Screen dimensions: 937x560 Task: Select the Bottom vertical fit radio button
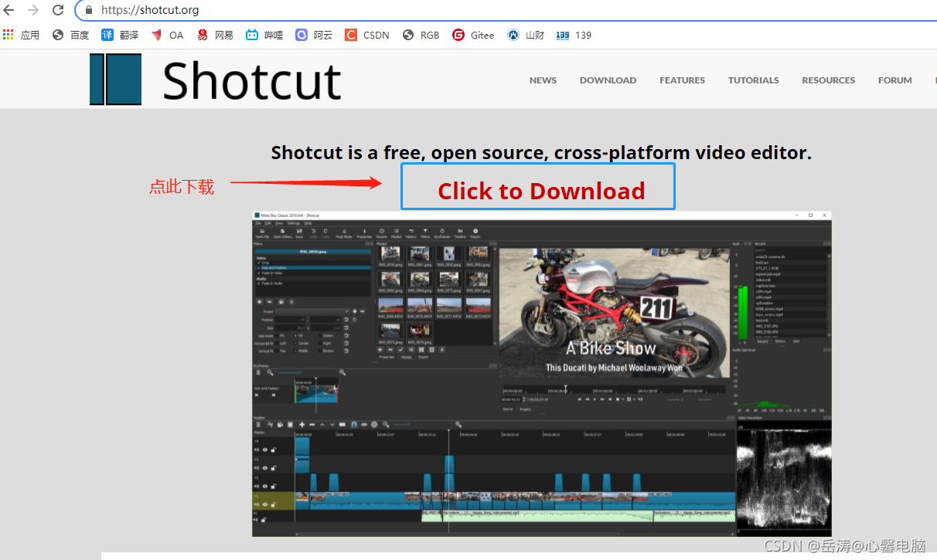coord(320,351)
